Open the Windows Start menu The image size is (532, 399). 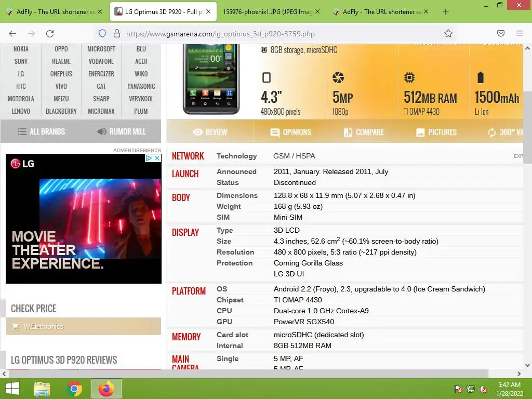click(x=12, y=389)
